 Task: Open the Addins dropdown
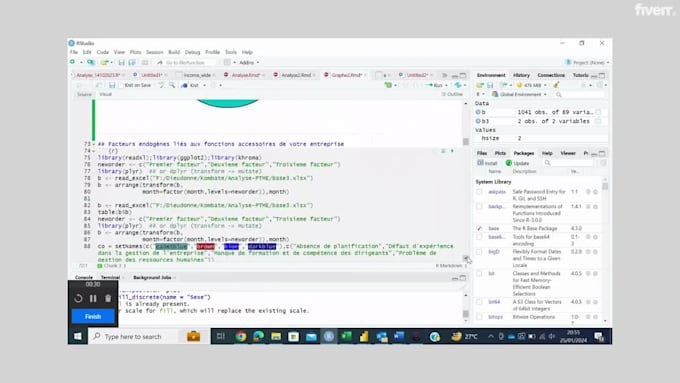(249, 62)
